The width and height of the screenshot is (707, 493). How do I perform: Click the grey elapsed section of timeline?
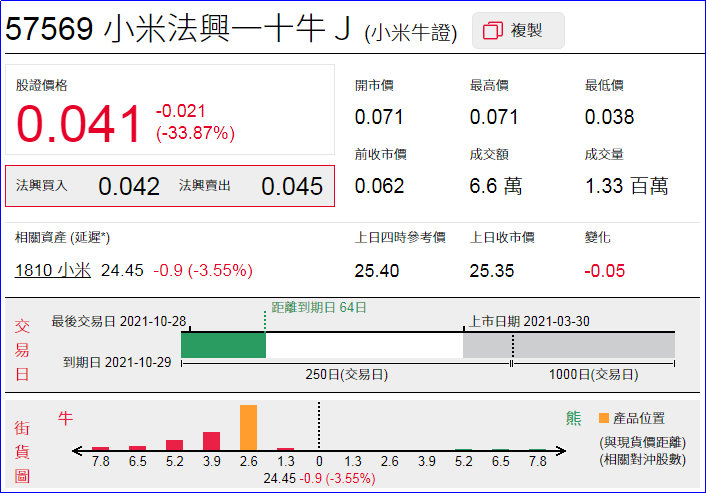tap(569, 346)
